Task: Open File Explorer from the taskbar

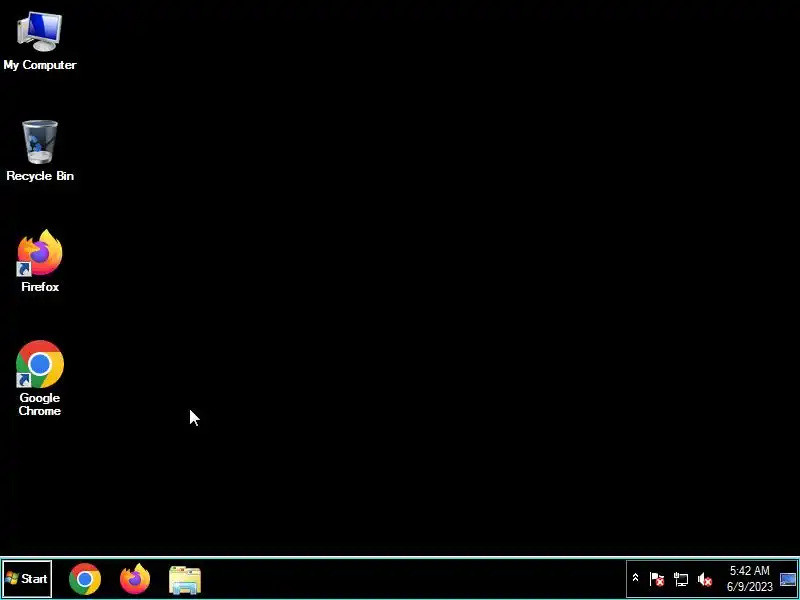Action: pos(185,580)
